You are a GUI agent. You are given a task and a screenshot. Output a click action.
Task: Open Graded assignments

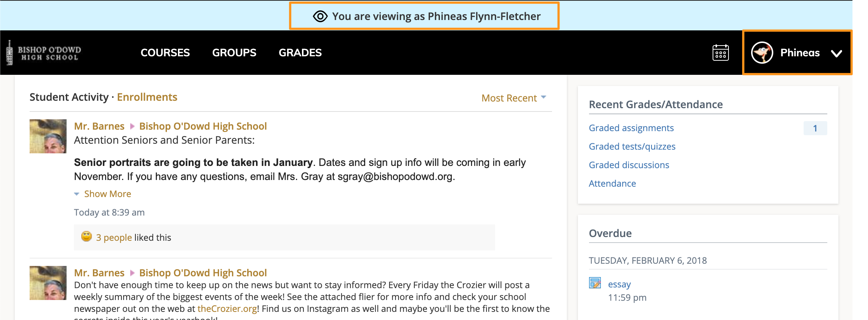tap(631, 128)
